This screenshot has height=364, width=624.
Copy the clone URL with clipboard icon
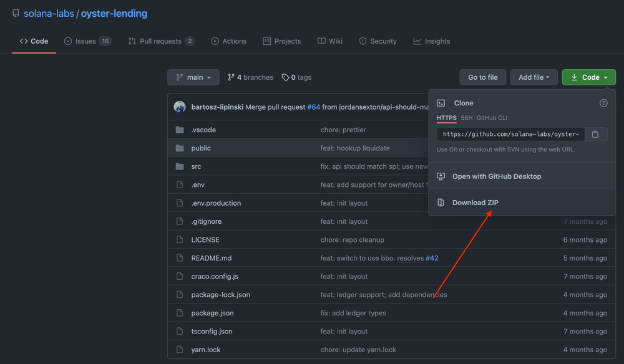pyautogui.click(x=595, y=134)
